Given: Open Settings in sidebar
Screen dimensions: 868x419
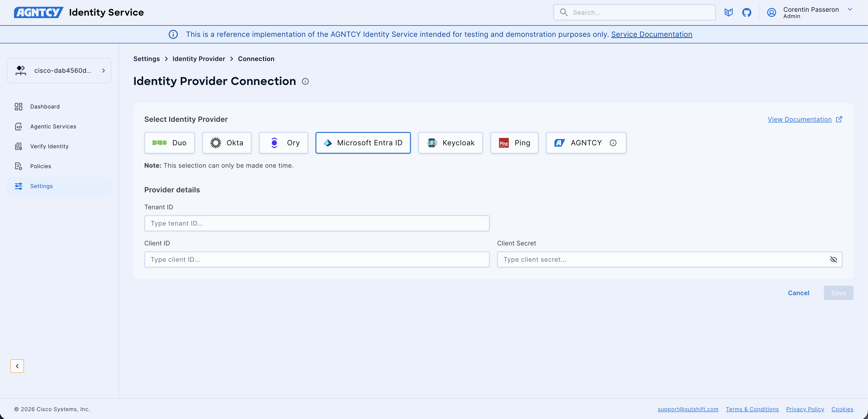Looking at the screenshot, I should pyautogui.click(x=59, y=186).
